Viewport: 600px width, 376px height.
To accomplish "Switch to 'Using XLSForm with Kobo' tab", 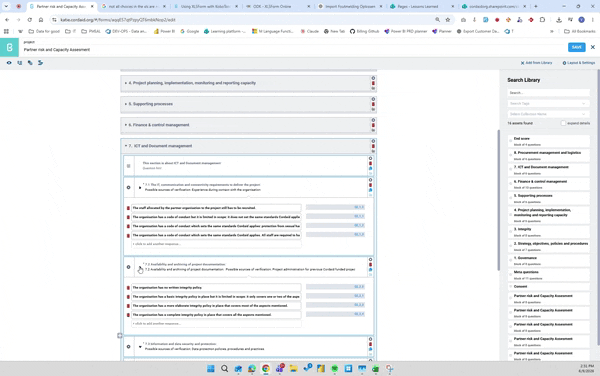I will tap(205, 7).
